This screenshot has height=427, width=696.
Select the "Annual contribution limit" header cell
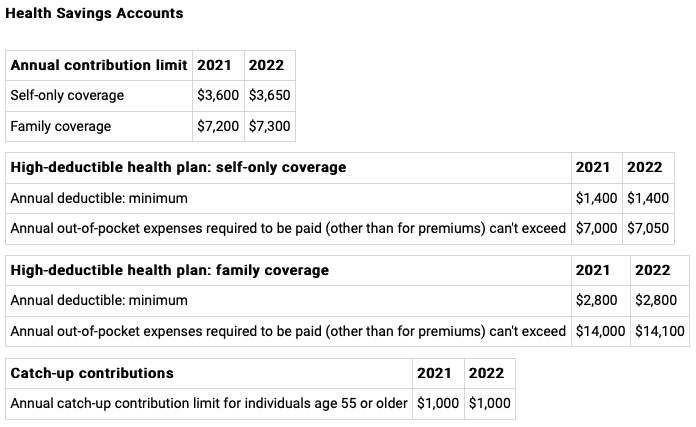(x=99, y=65)
